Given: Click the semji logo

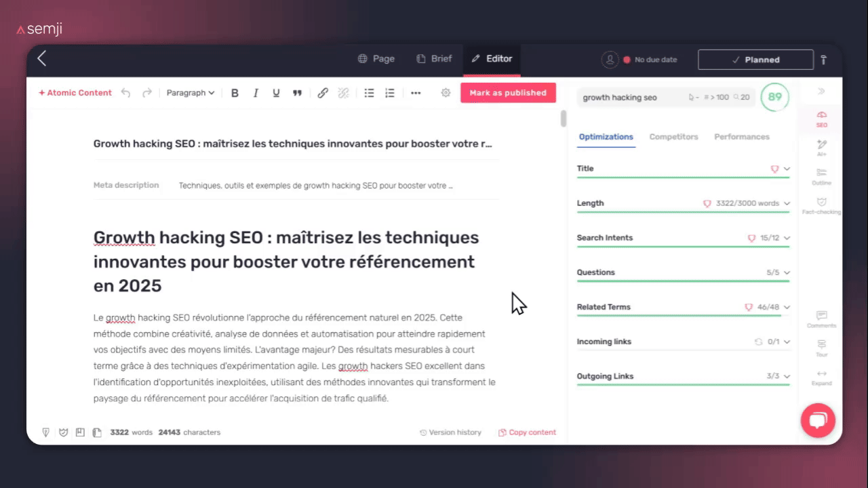Looking at the screenshot, I should (40, 29).
